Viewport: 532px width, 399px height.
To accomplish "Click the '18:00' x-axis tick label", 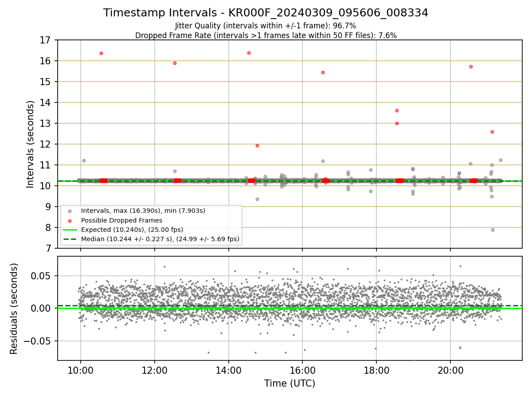I will [x=376, y=371].
